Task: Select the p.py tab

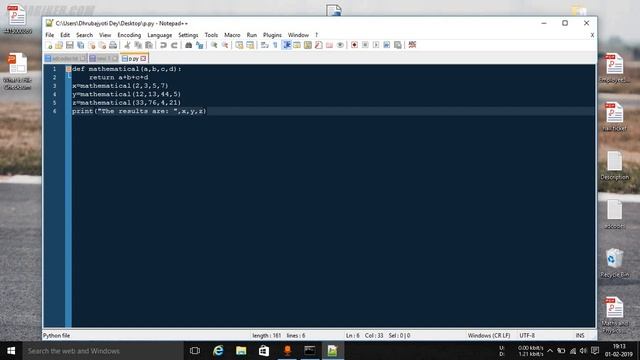Action: pos(133,59)
